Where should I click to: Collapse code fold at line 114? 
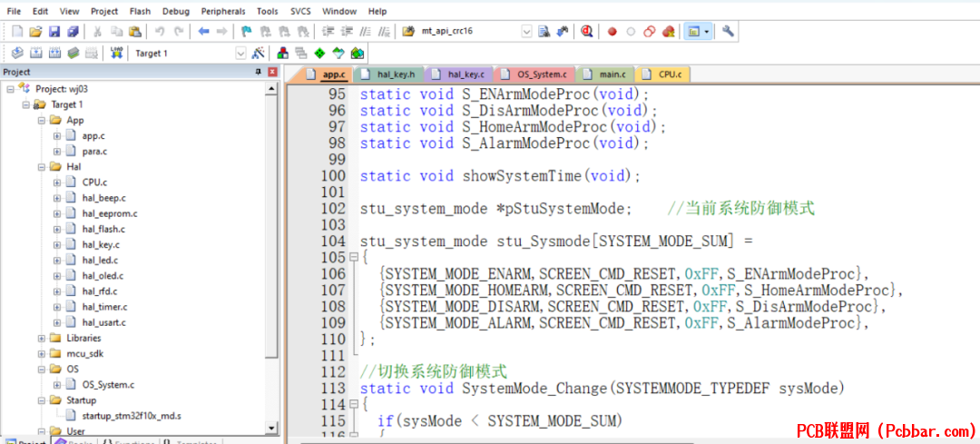click(x=354, y=404)
